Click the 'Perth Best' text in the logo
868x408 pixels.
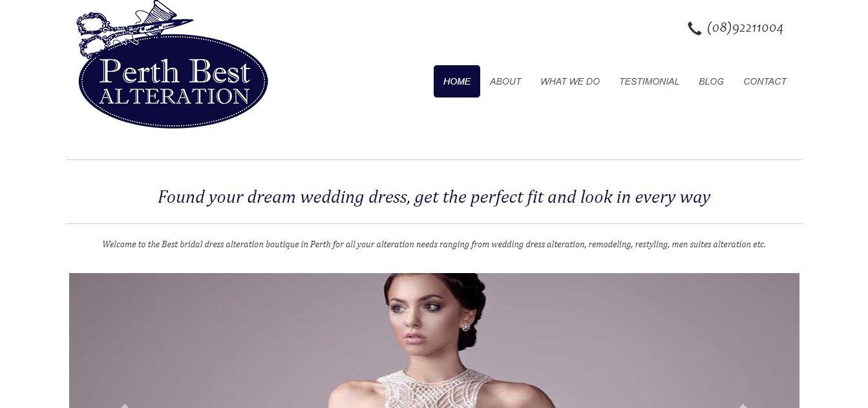[x=175, y=72]
